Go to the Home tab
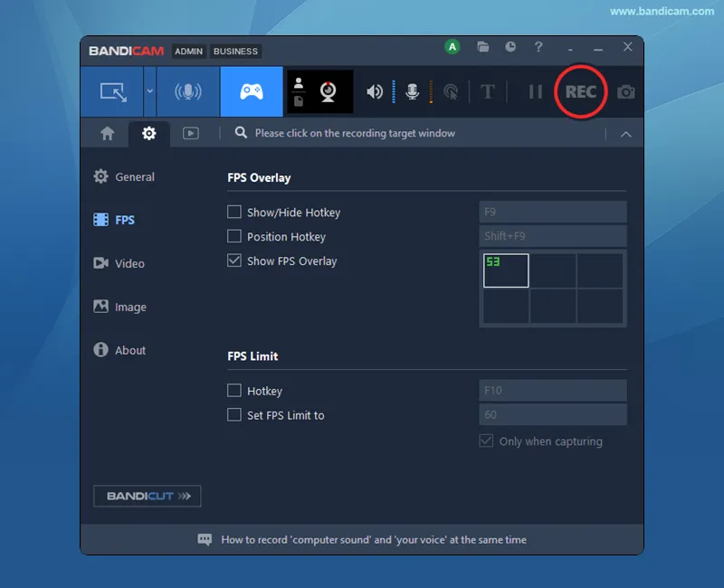This screenshot has height=588, width=724. click(107, 133)
